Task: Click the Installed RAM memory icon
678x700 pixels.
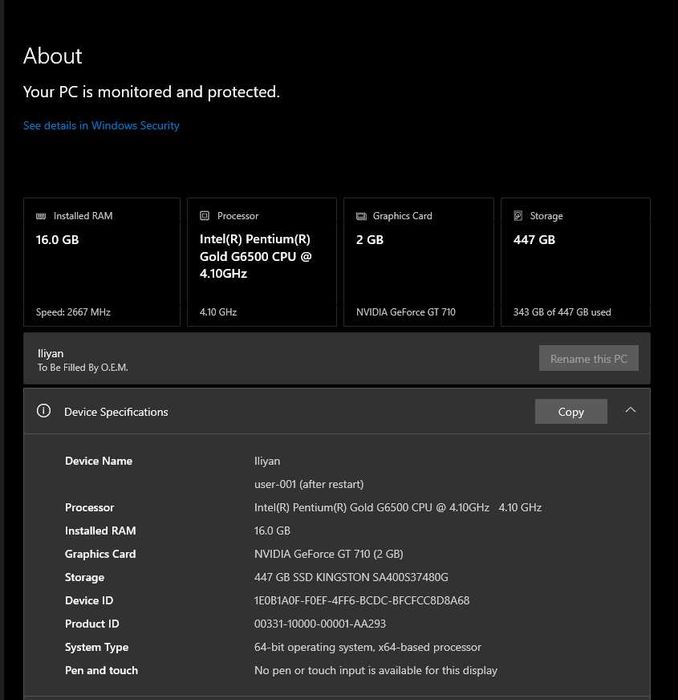Action: [41, 216]
